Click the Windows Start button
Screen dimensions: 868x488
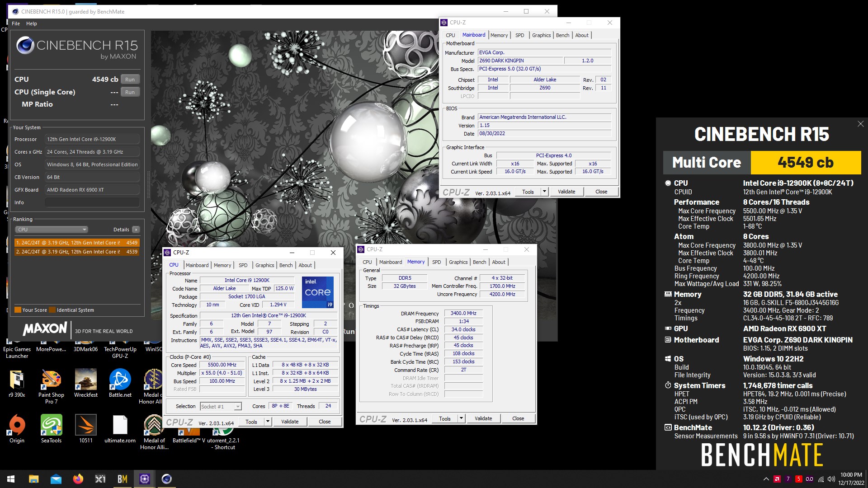coord(11,479)
